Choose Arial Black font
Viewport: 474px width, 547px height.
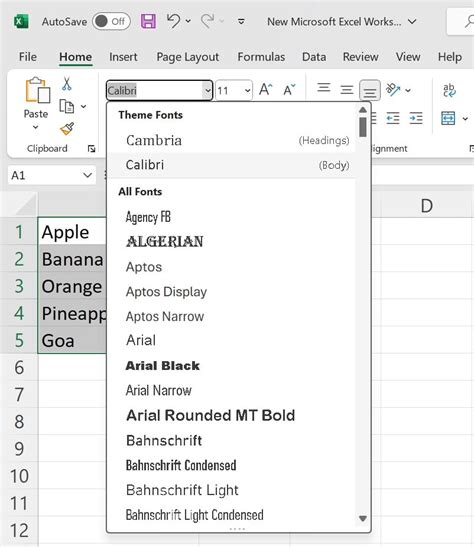click(231, 366)
